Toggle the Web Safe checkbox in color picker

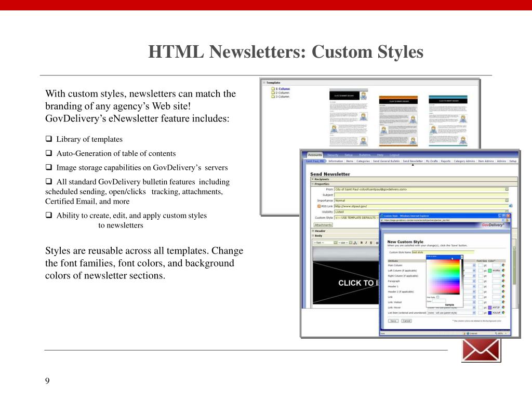pos(438,297)
